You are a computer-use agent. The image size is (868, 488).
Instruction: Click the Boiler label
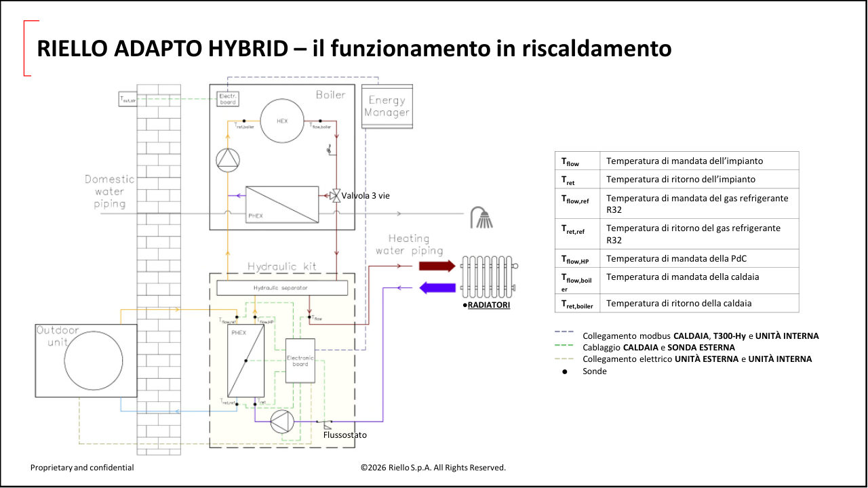pyautogui.click(x=331, y=95)
